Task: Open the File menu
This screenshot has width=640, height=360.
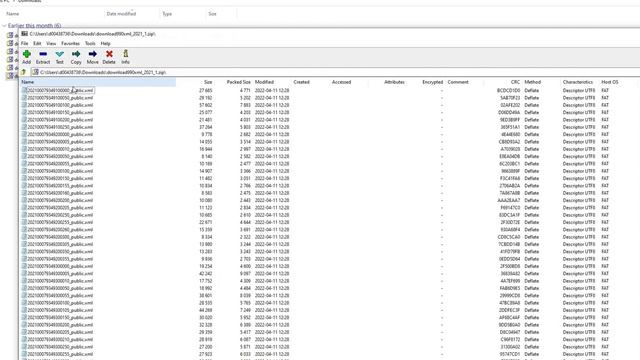Action: click(x=24, y=43)
